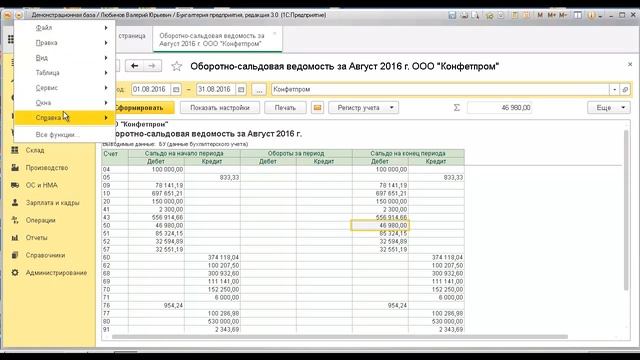Image resolution: width=640 pixels, height=360 pixels.
Task: Click the Печать button
Action: coord(285,108)
